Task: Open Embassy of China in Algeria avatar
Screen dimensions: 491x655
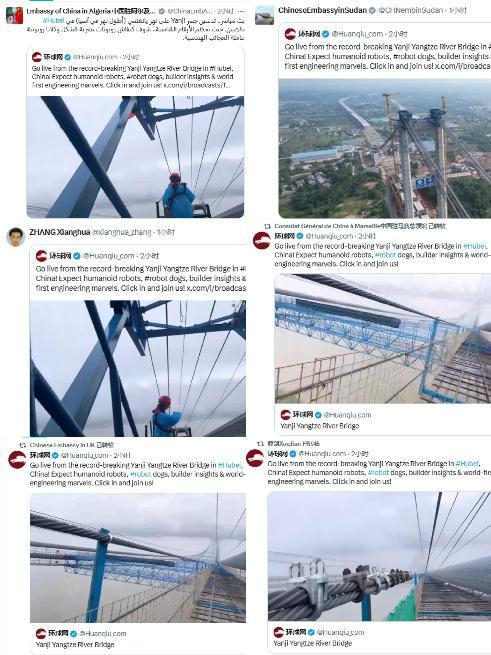Action: [14, 15]
